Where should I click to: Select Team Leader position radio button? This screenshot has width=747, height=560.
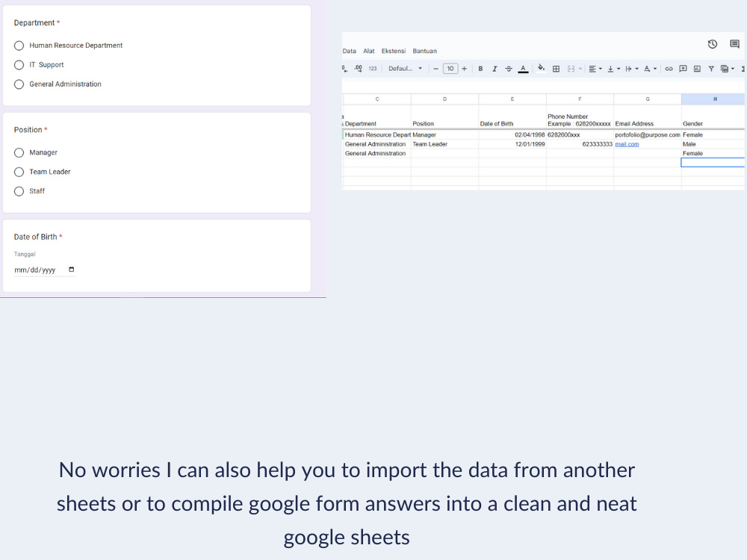pyautogui.click(x=19, y=172)
